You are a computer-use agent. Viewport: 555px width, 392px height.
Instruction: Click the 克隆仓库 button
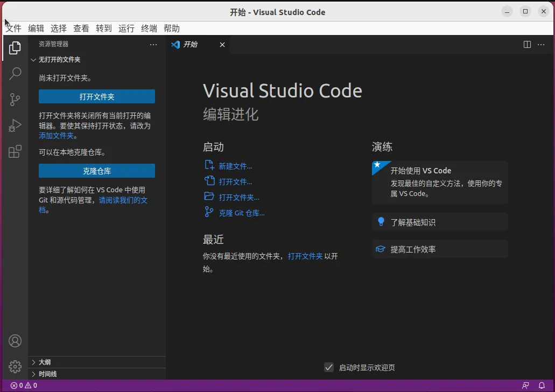tap(97, 171)
